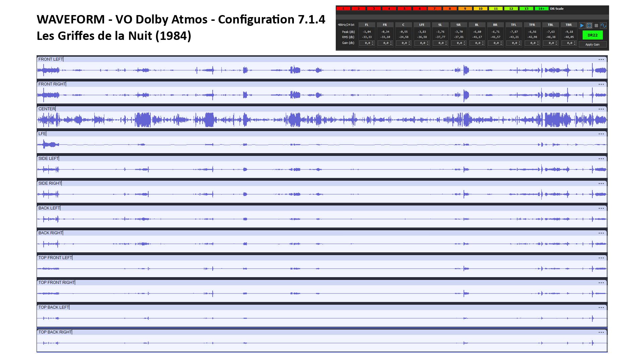Open TOP FRONT RIGHT track options ellipsis
Screen dimensions: 644x362
[x=601, y=283]
